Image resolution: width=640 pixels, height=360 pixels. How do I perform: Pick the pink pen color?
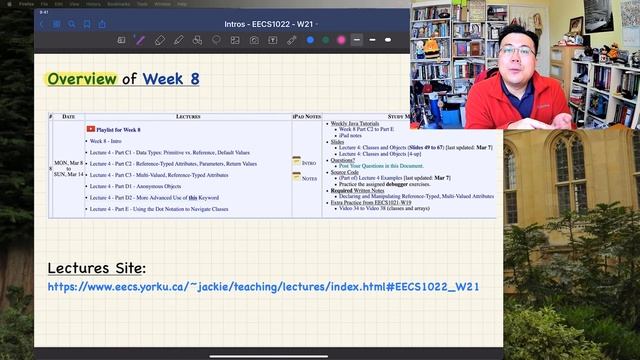coord(341,40)
